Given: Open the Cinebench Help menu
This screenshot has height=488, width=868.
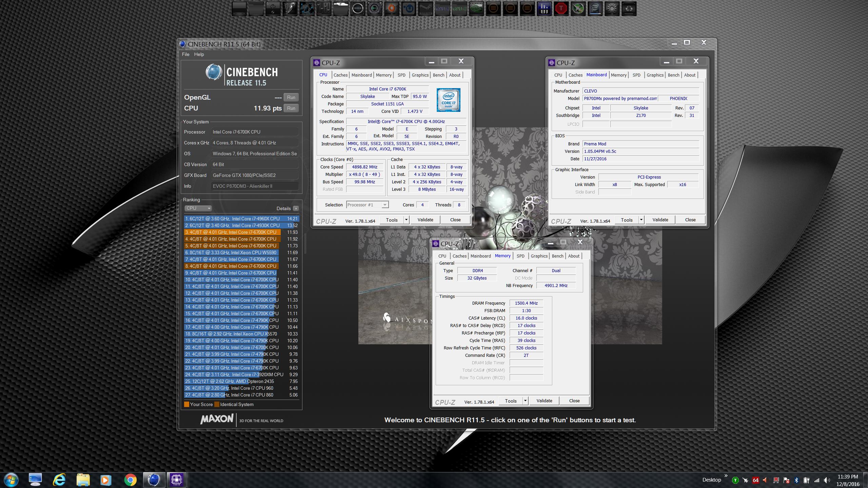Looking at the screenshot, I should (x=199, y=54).
